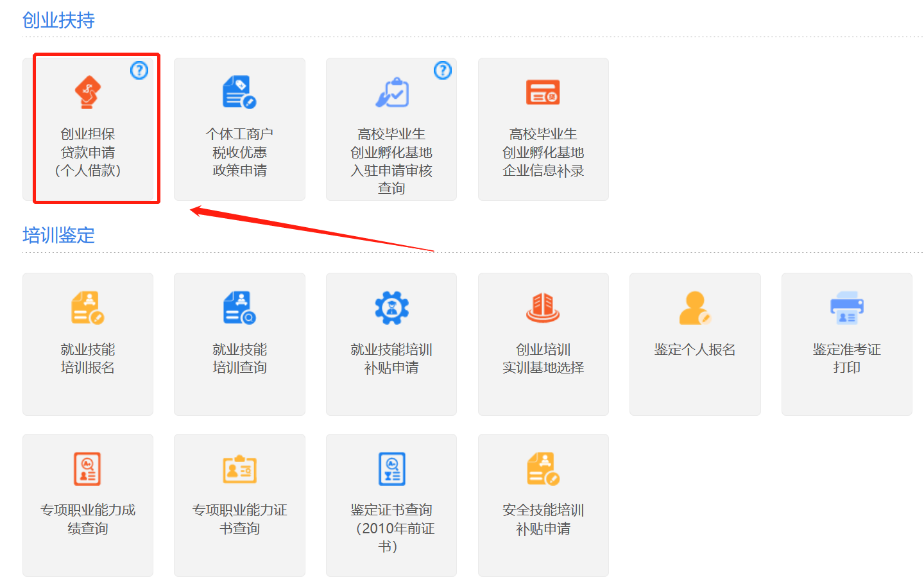Open help for 入驻申请审核查询 card
Screen dimensions: 924x584
(x=443, y=71)
